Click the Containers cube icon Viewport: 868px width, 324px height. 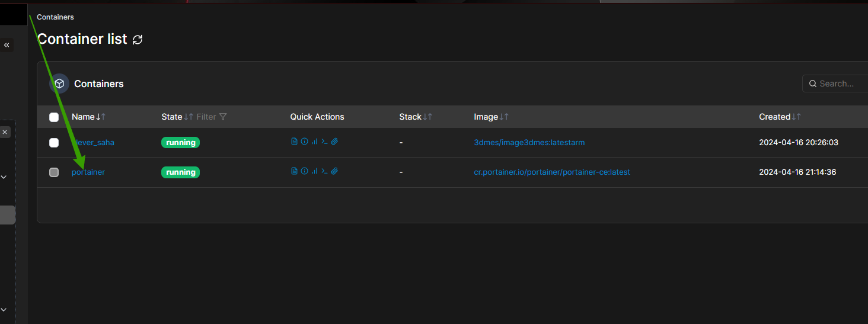59,84
